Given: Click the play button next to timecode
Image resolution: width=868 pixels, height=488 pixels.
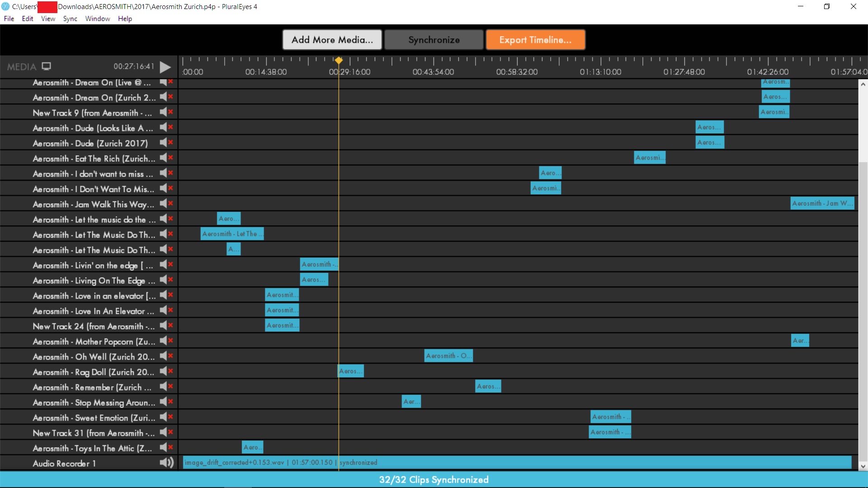Looking at the screenshot, I should click(165, 67).
